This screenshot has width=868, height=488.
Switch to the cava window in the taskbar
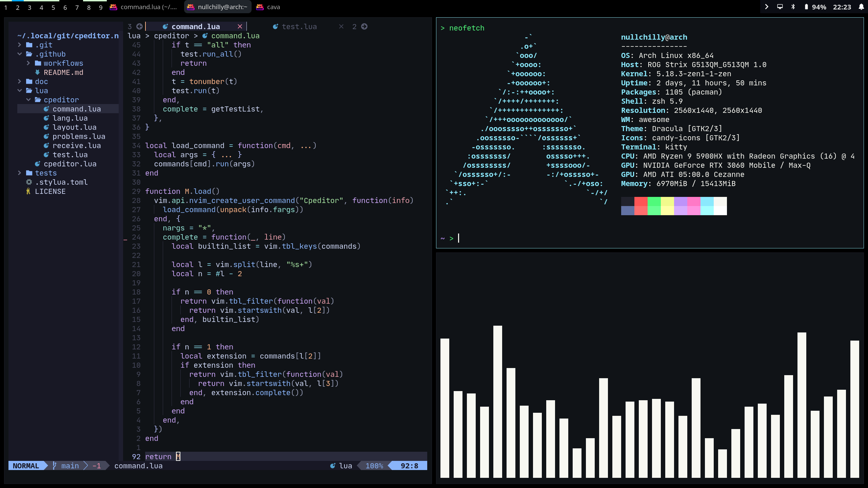(268, 7)
